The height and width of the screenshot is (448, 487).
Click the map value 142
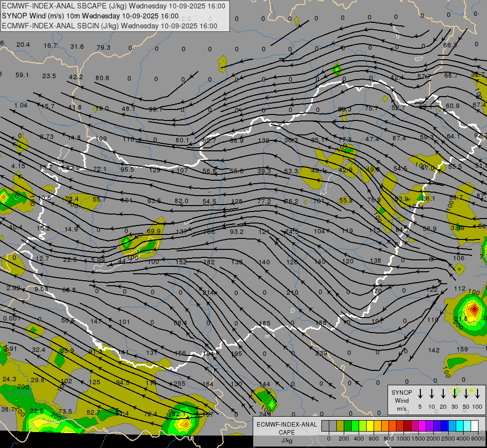coord(434,350)
